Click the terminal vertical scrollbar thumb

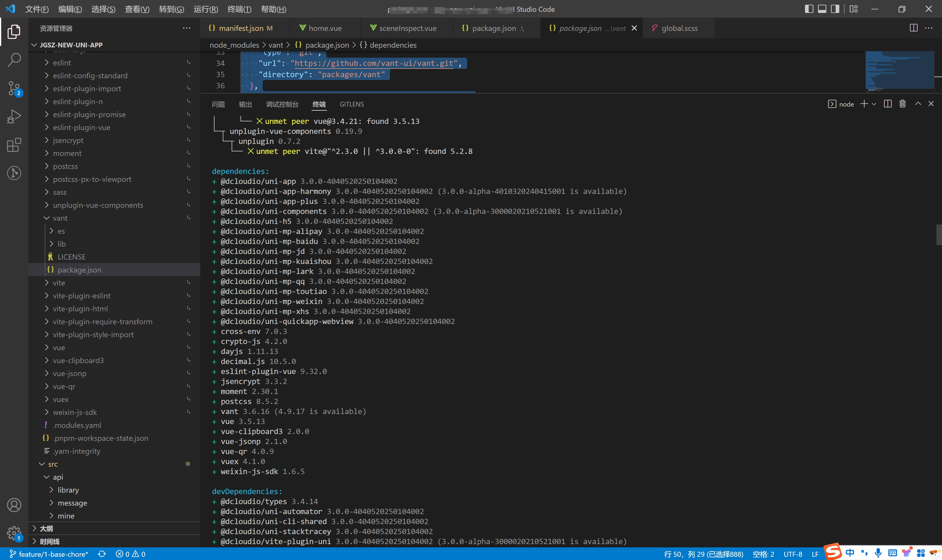pos(938,235)
